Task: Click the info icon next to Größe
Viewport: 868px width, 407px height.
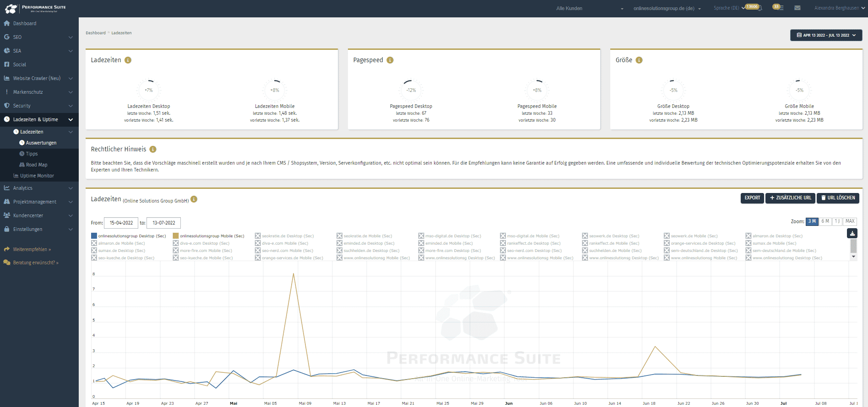Action: 639,60
